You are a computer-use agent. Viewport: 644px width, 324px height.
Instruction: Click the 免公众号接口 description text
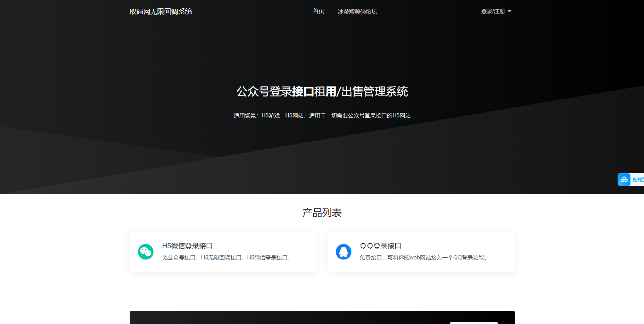226,258
